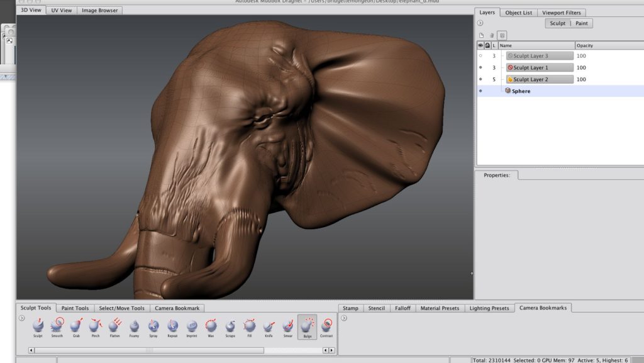
Task: Open the Sculpt Tools tab
Action: (36, 308)
